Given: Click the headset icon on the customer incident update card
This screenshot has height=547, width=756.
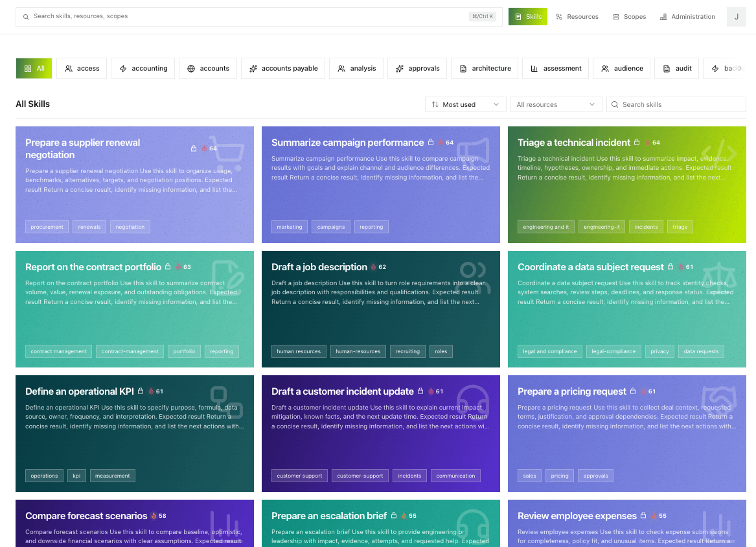Looking at the screenshot, I should pos(473,402).
